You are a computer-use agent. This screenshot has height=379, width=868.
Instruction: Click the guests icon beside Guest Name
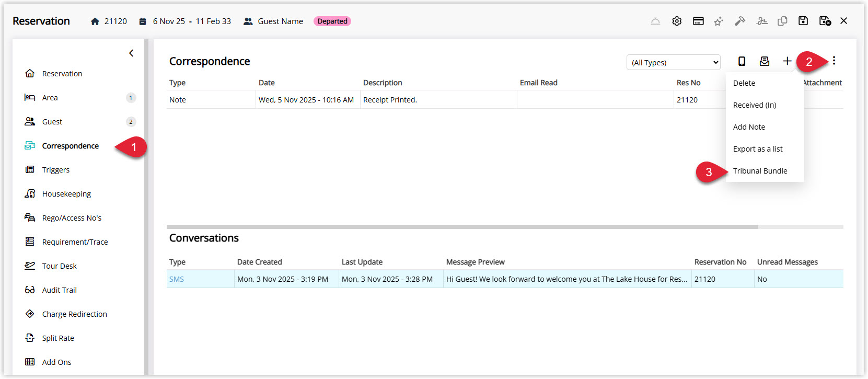(248, 21)
